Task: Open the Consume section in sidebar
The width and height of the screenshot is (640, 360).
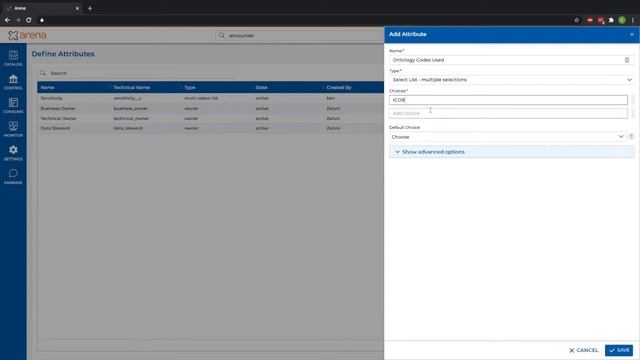Action: tap(13, 105)
